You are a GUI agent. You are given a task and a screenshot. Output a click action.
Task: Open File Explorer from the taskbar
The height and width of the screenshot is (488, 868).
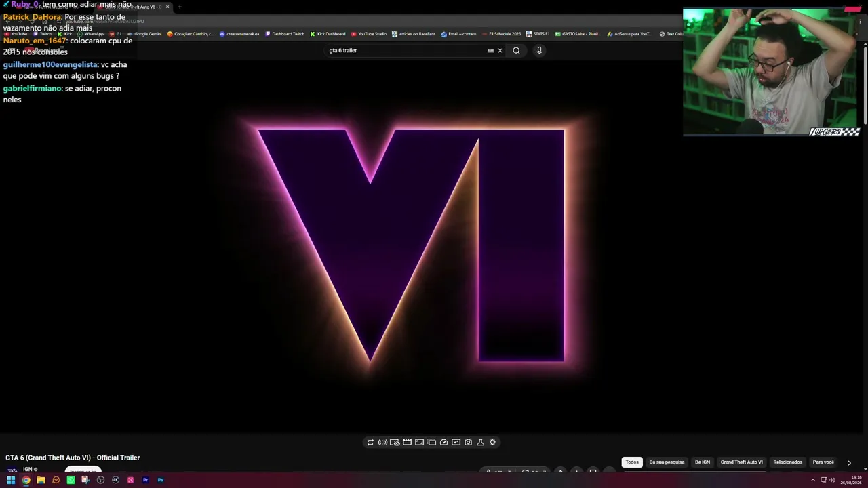[41, 480]
